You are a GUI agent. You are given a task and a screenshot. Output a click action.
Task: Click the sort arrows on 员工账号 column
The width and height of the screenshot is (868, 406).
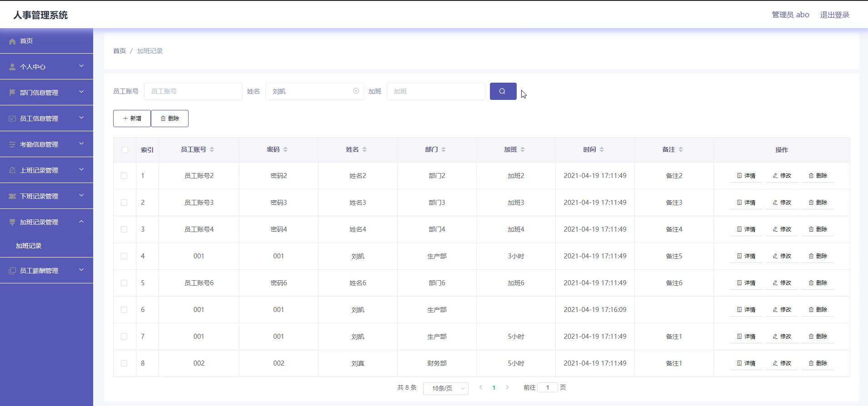[x=212, y=149]
